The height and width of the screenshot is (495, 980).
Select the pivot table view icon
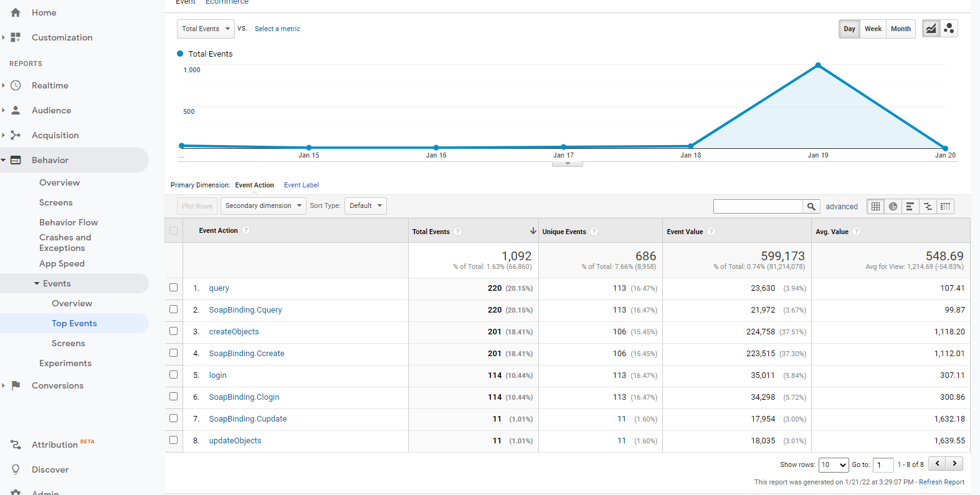click(945, 207)
